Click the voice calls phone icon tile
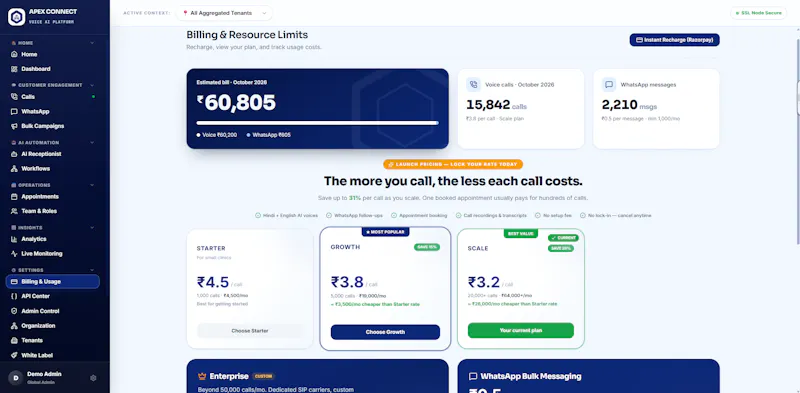 [473, 85]
